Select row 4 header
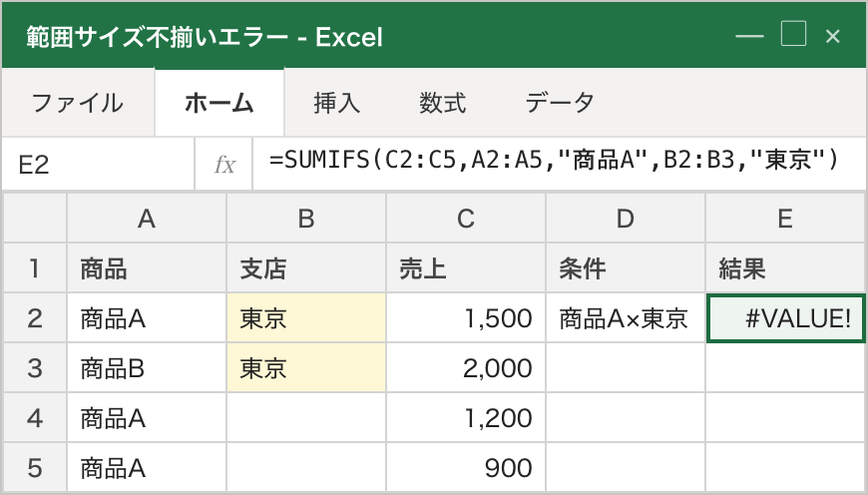Screen dimensions: 868x495 [x=35, y=417]
